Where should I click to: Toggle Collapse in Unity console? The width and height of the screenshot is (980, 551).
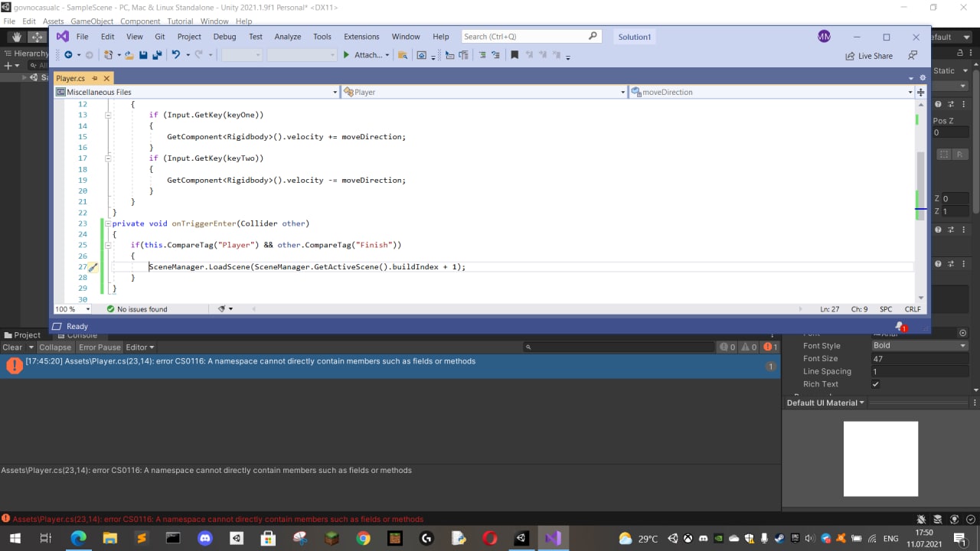pyautogui.click(x=55, y=347)
